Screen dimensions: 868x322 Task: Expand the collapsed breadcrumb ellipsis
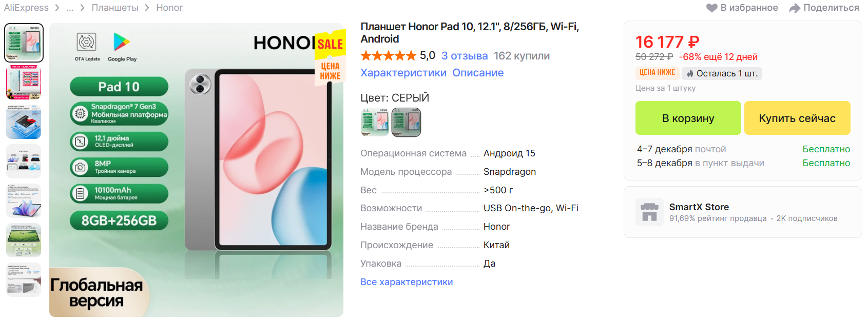click(x=70, y=8)
